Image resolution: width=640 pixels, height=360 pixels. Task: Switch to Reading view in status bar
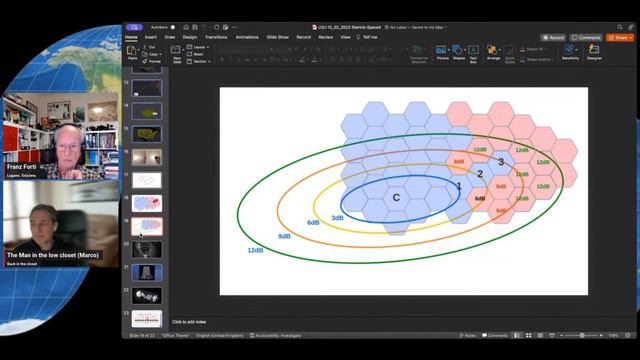click(540, 336)
